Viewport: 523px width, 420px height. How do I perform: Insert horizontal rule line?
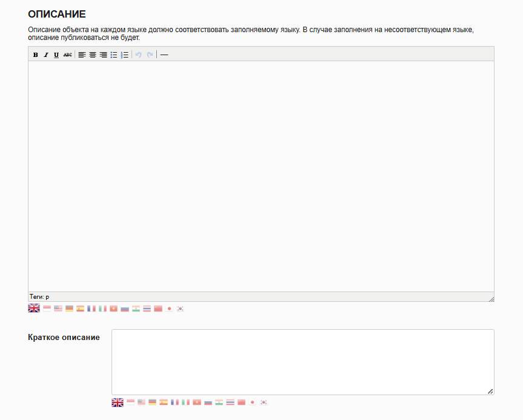(x=164, y=55)
